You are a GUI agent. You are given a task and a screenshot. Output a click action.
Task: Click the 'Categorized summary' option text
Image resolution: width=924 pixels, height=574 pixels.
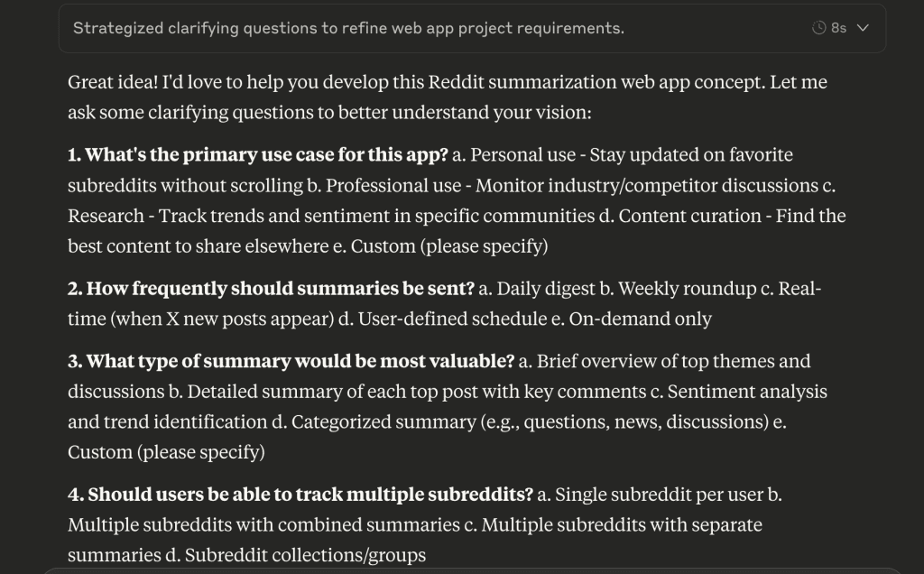383,422
